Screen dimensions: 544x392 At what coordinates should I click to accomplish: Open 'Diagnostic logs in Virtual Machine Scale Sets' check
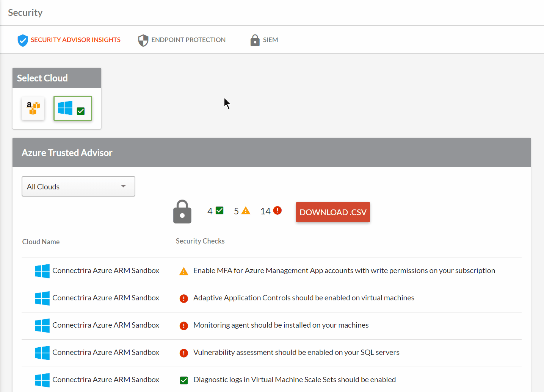295,380
